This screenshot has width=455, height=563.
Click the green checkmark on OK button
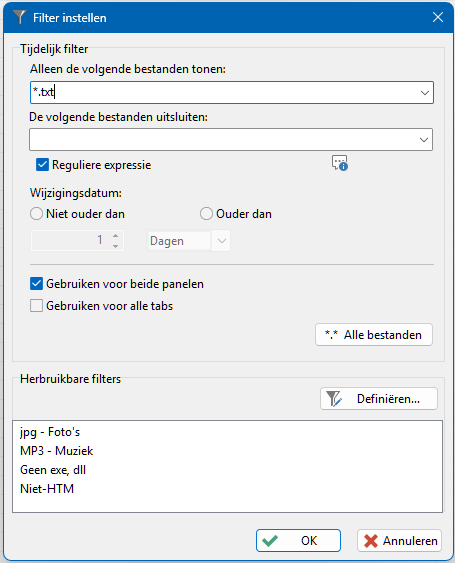pyautogui.click(x=270, y=541)
